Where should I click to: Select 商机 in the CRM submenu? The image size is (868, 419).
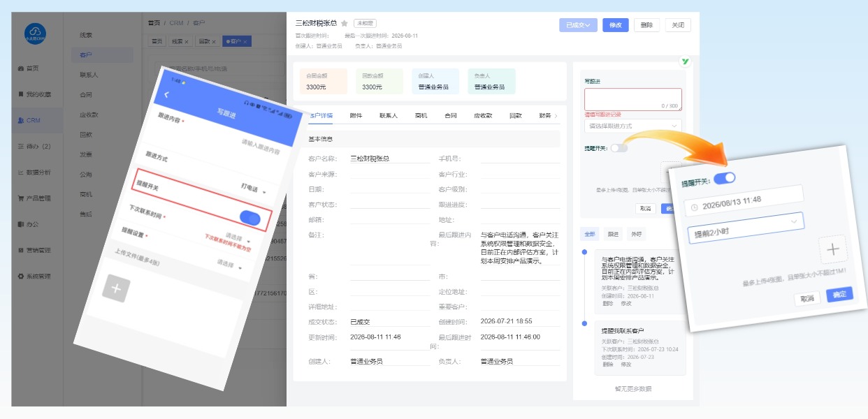(x=85, y=194)
